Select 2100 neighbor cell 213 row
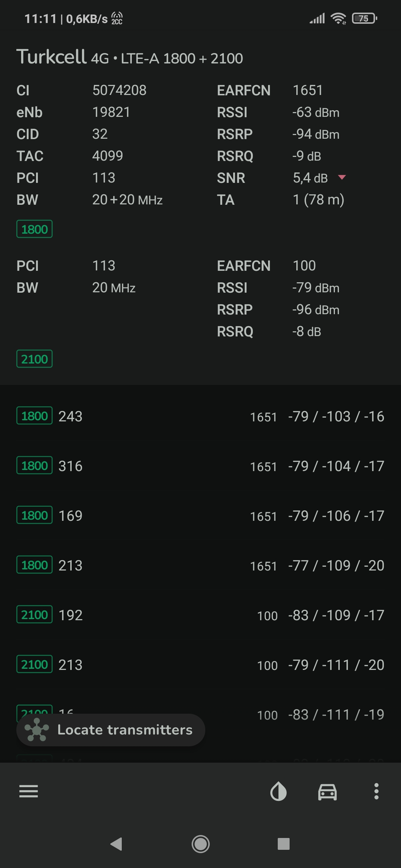401x868 pixels. 200,665
